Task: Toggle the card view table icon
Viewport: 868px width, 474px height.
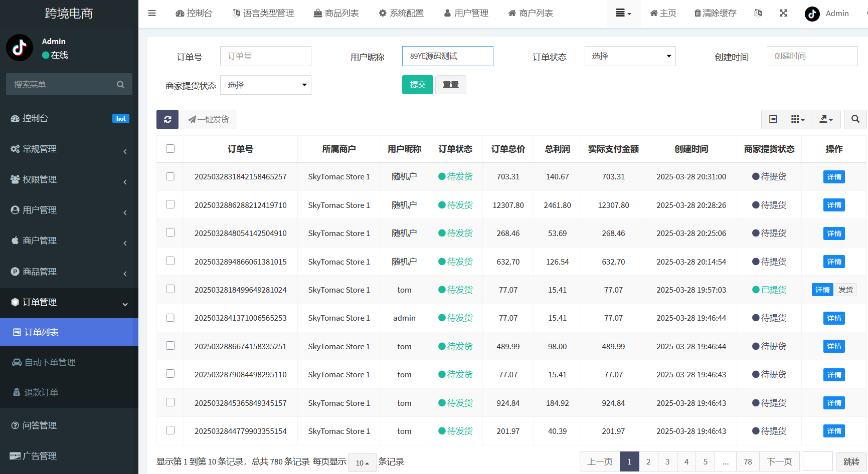Action: 773,119
